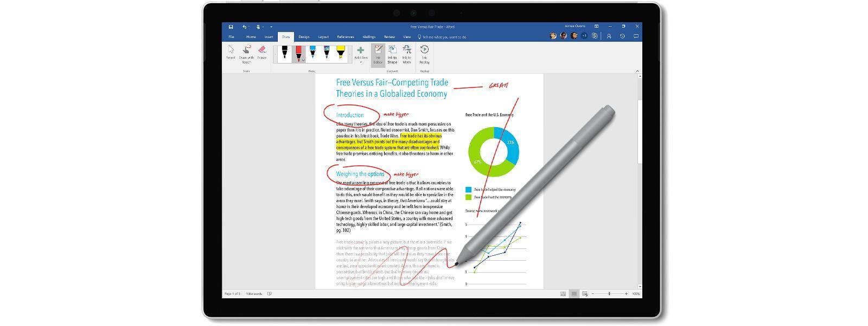Click the third collaborator avatar

[573, 36]
